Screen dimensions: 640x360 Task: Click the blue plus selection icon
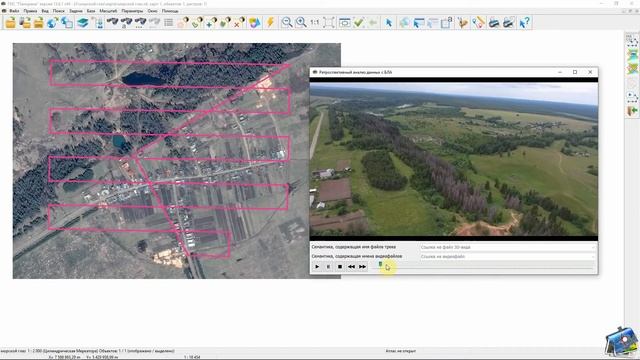(x=211, y=22)
